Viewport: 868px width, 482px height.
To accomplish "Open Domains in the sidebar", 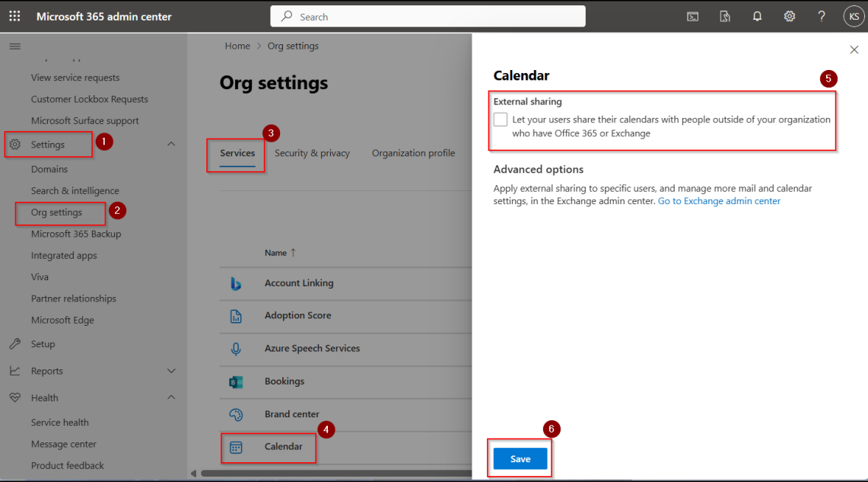I will click(x=49, y=169).
